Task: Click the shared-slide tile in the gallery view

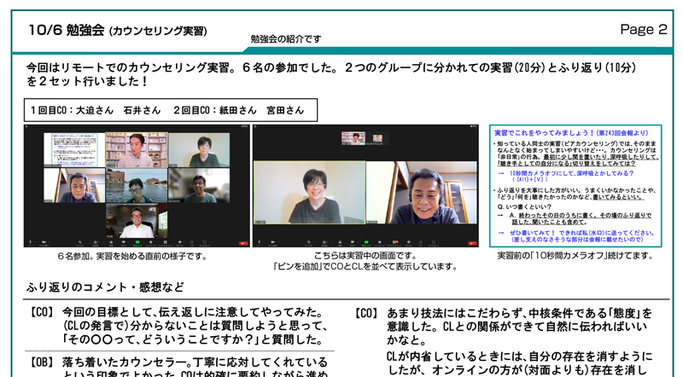Action: pyautogui.click(x=74, y=149)
